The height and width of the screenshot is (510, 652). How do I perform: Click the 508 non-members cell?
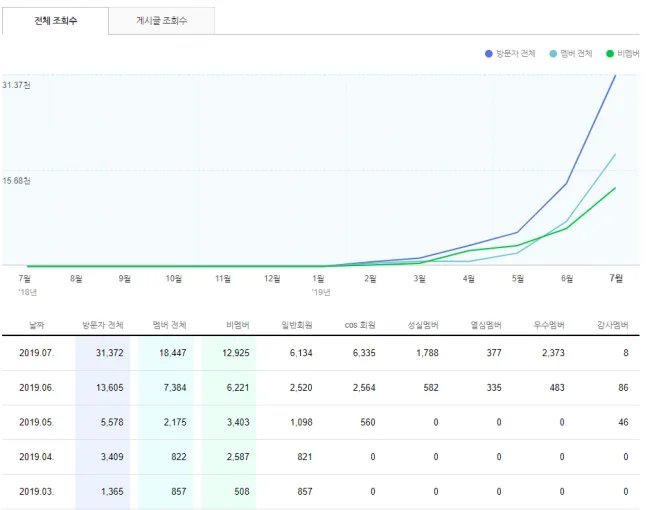(x=242, y=492)
